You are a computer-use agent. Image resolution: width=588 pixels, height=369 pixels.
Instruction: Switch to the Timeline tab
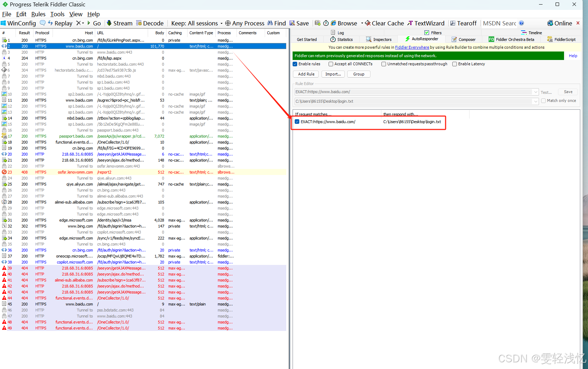(x=532, y=33)
